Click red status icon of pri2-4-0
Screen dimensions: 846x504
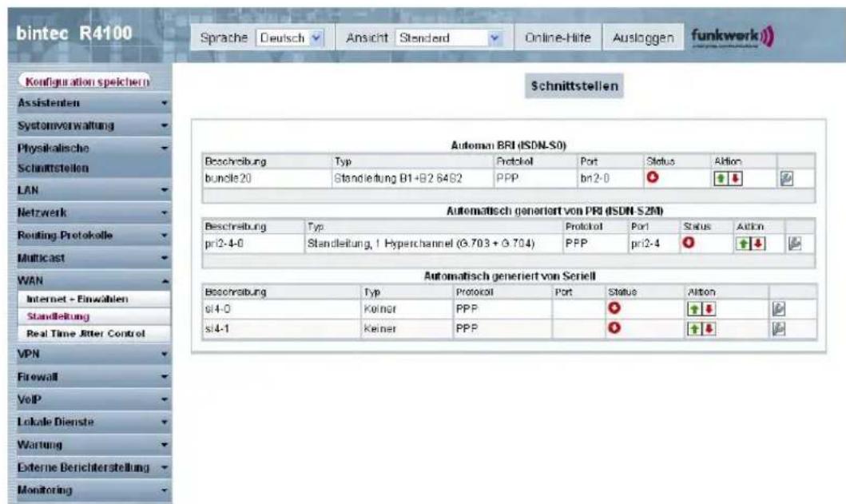coord(689,242)
